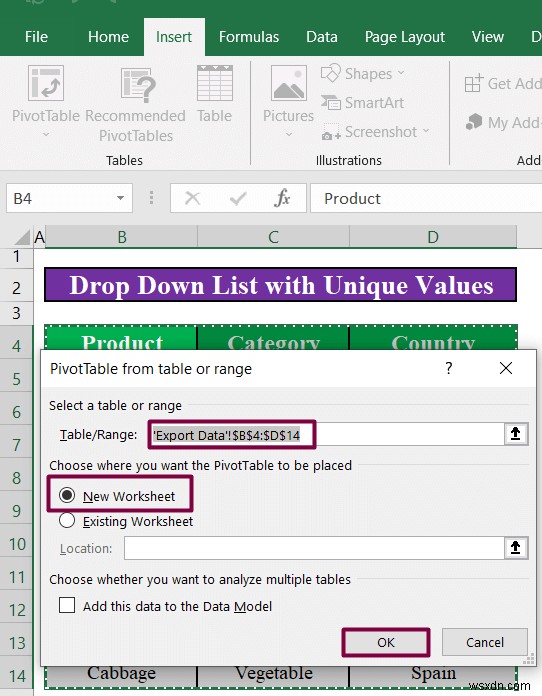Insert a SmartArt graphic
Viewport: 542px width, 696px height.
click(x=363, y=103)
